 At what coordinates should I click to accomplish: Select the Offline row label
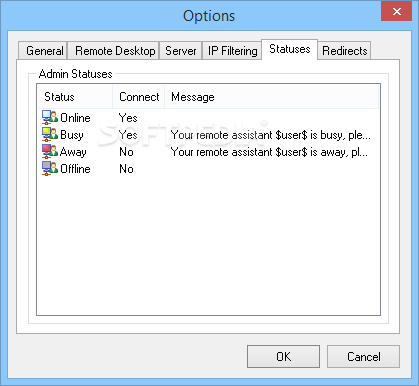point(75,169)
